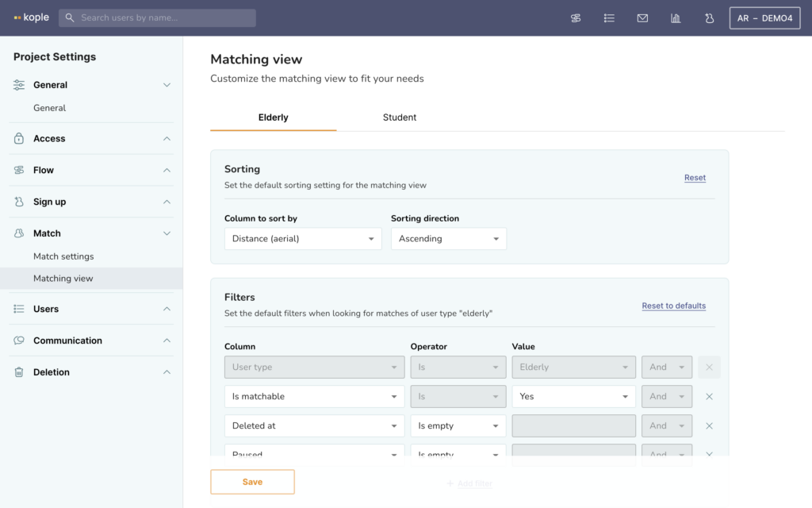The width and height of the screenshot is (812, 508).
Task: Remove the Is matchable filter row
Action: [x=710, y=397]
